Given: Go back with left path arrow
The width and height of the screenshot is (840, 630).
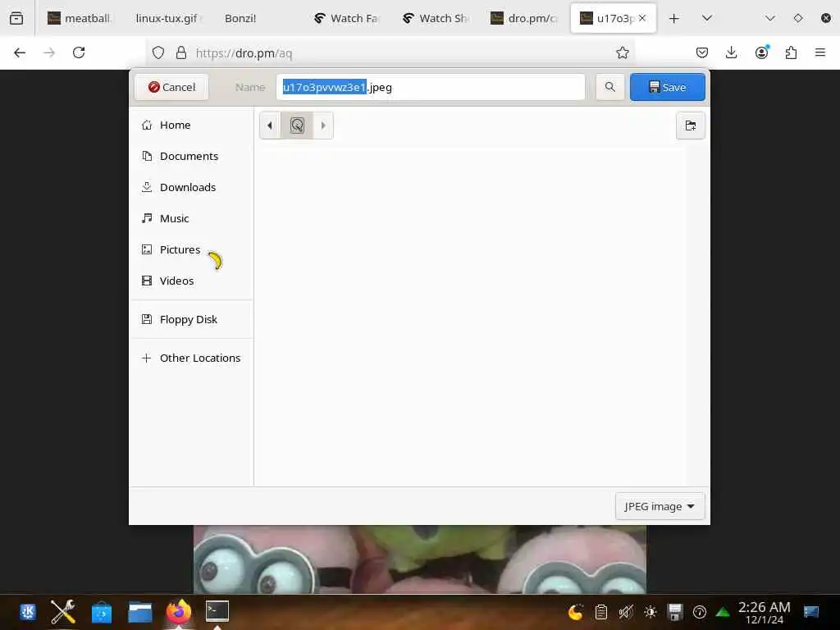Looking at the screenshot, I should tap(270, 126).
